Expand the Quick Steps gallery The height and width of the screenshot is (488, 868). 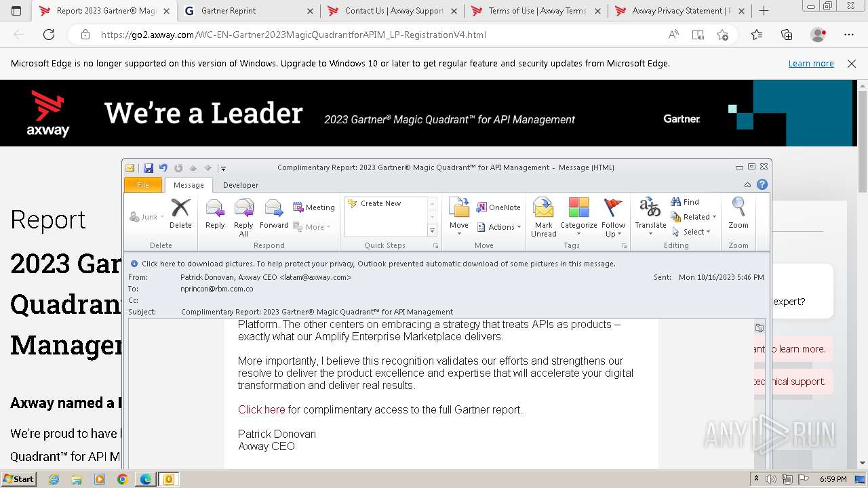coord(432,230)
